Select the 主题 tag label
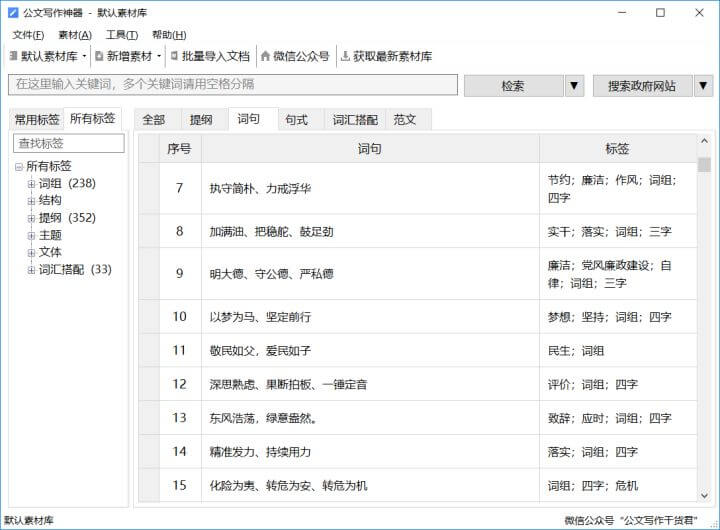 [x=50, y=236]
